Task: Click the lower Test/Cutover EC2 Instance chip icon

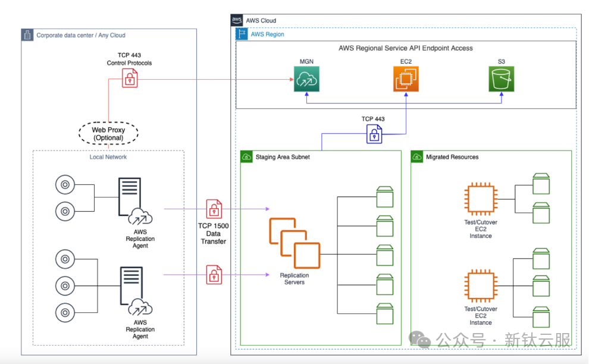Action: coord(481,286)
